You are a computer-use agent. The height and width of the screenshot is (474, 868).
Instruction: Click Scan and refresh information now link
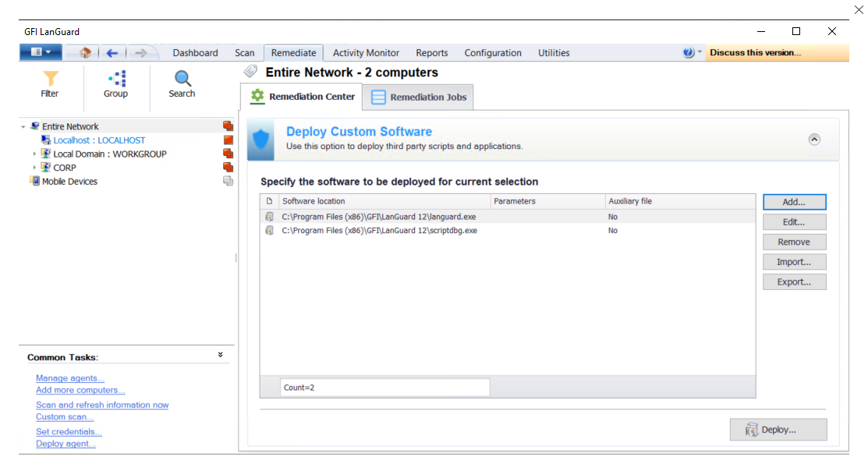(102, 405)
